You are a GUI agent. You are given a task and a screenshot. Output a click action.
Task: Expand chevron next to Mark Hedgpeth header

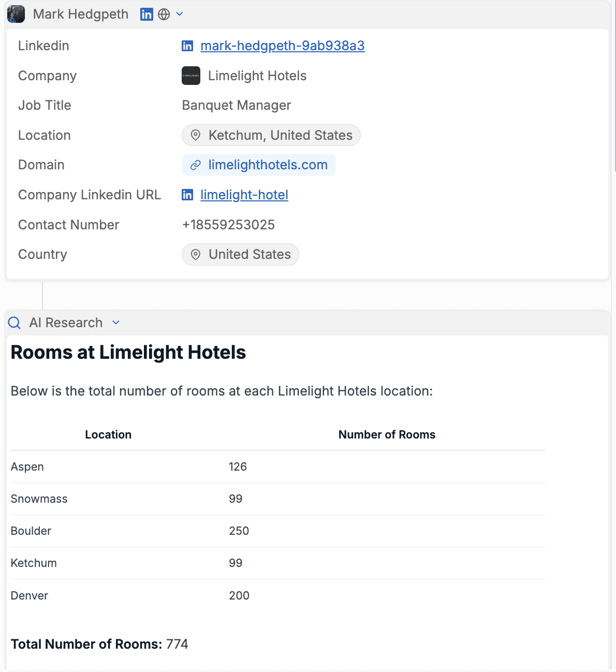click(180, 14)
